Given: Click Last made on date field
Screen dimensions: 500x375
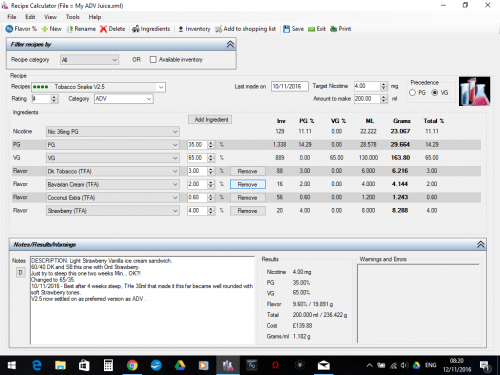Looking at the screenshot, I should pos(290,86).
